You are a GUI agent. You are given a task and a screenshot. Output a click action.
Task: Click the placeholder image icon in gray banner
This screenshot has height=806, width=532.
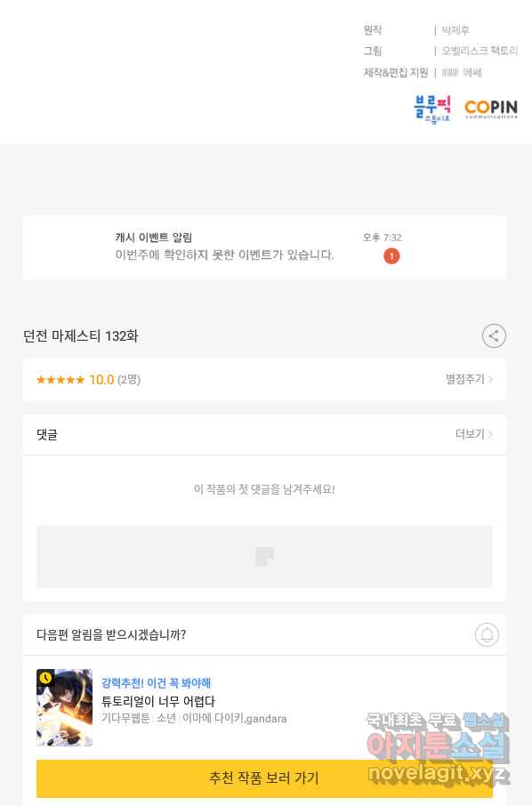point(265,556)
